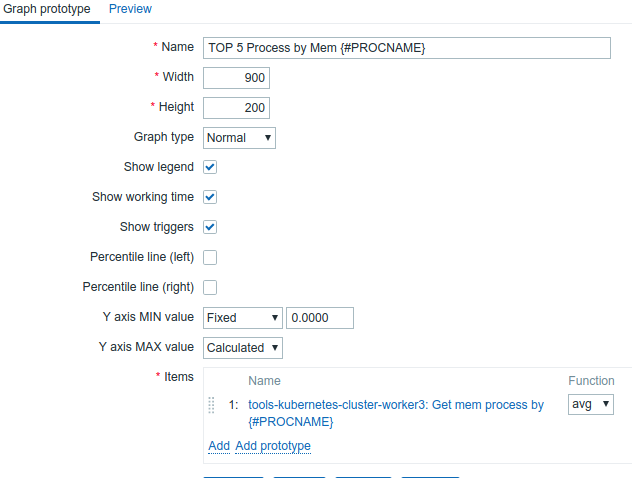Expand the Y axis MIN value dropdown
The width and height of the screenshot is (632, 478).
(243, 318)
